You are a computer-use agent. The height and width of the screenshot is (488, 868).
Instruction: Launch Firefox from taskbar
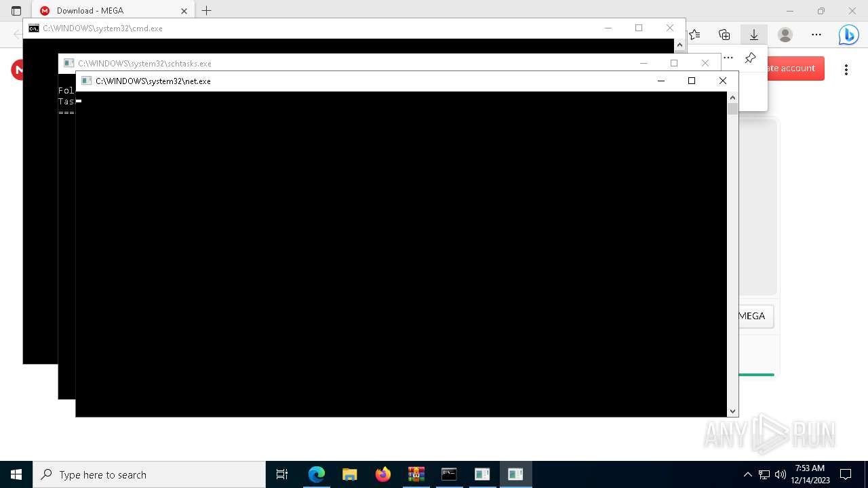(383, 474)
